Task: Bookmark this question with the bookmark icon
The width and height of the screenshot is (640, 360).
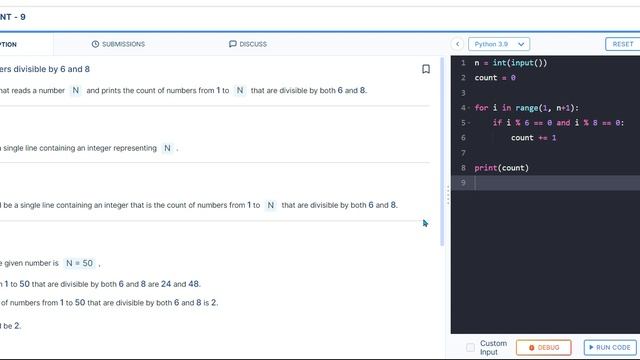Action: 426,69
